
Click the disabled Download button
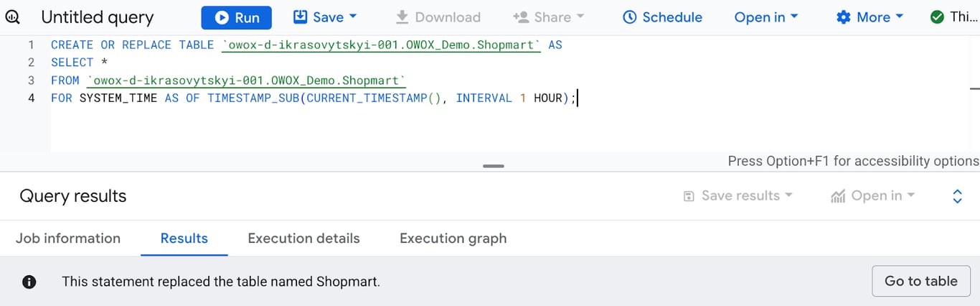438,17
